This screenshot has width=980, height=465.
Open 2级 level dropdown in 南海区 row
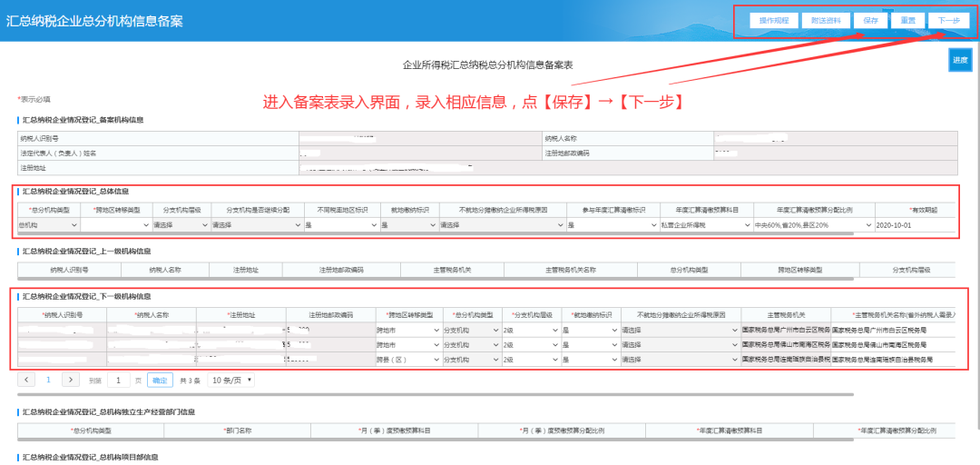(531, 345)
